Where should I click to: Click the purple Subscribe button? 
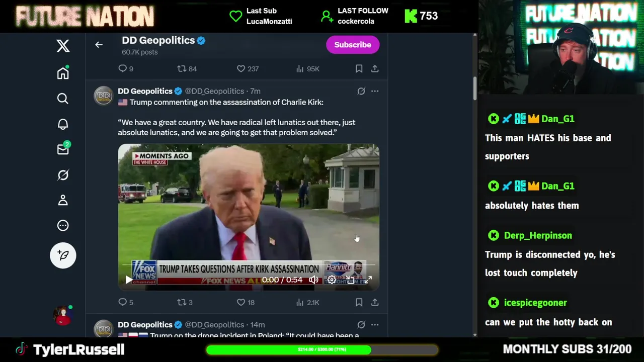pyautogui.click(x=353, y=45)
